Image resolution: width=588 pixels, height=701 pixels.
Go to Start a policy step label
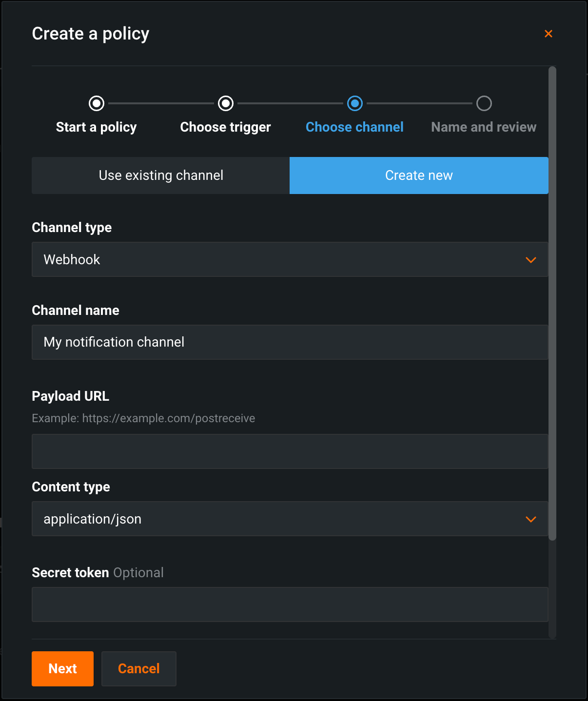click(x=97, y=127)
